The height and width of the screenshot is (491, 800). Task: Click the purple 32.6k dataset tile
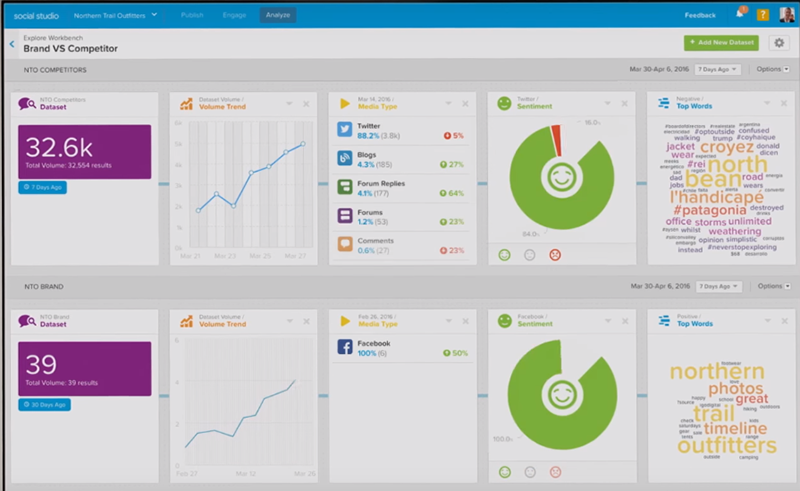click(x=84, y=150)
